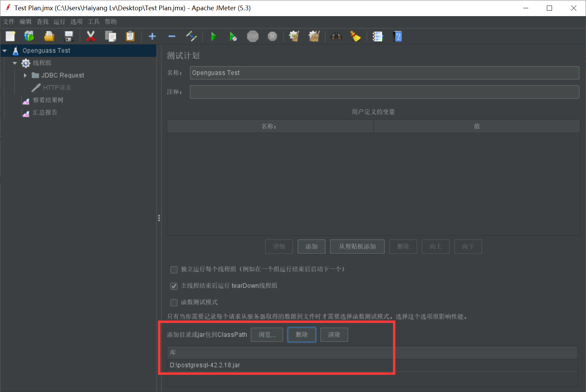Open the 工具 menu
Image resolution: width=586 pixels, height=392 pixels.
(x=93, y=22)
